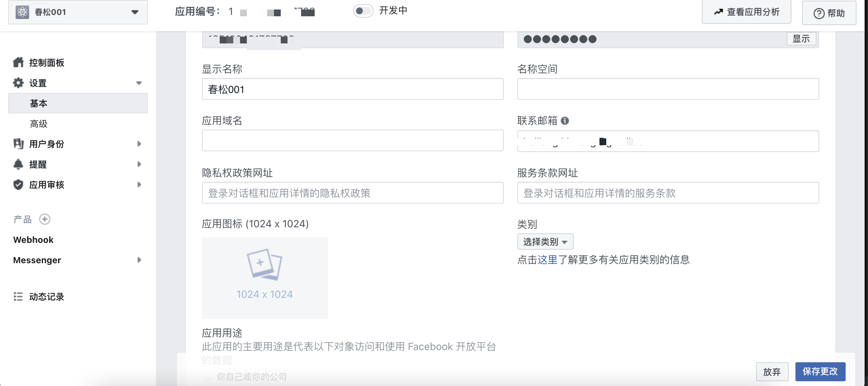Click the 帮助 help button
The image size is (868, 386).
tap(829, 13)
